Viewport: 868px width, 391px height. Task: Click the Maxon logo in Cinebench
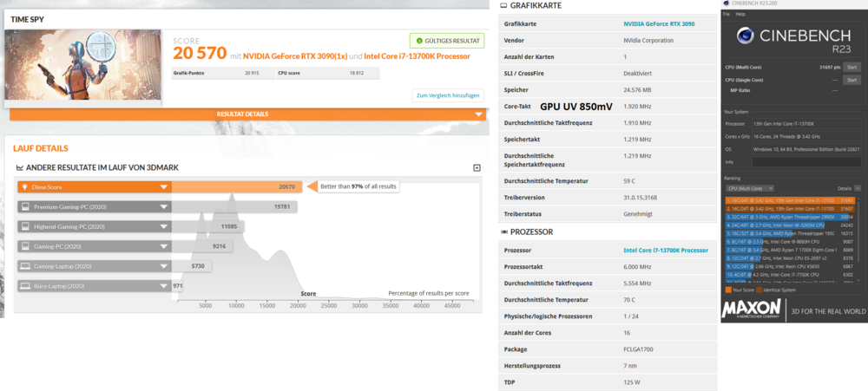click(752, 309)
